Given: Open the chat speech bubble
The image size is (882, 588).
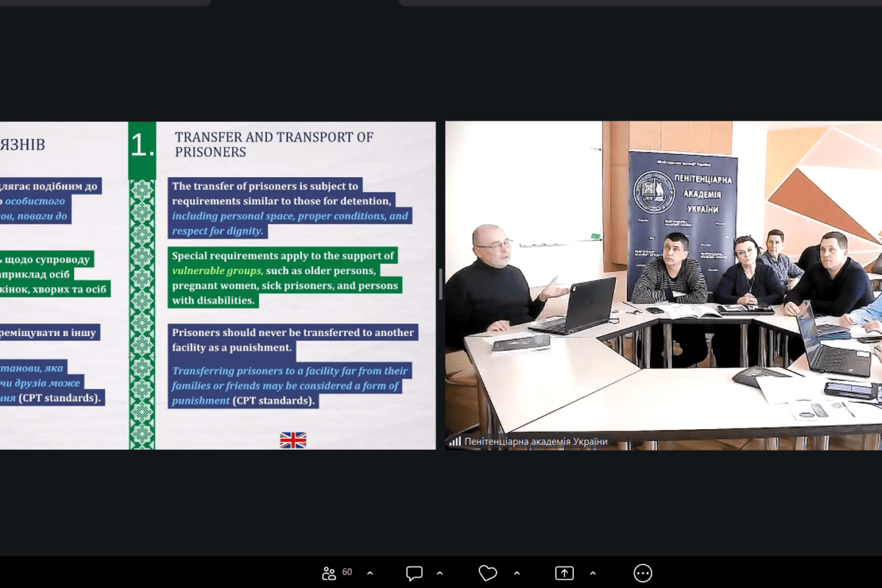Looking at the screenshot, I should 415,573.
